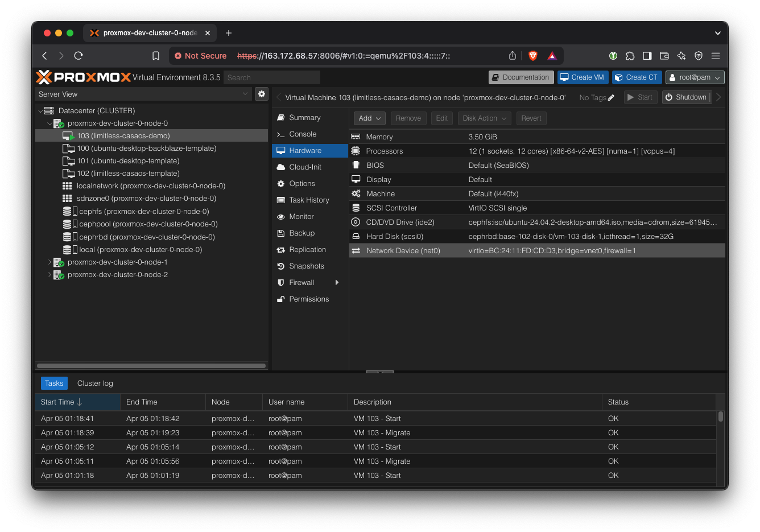Click the bookmark icon in browser toolbar
Screen dimensions: 760x532
[156, 56]
